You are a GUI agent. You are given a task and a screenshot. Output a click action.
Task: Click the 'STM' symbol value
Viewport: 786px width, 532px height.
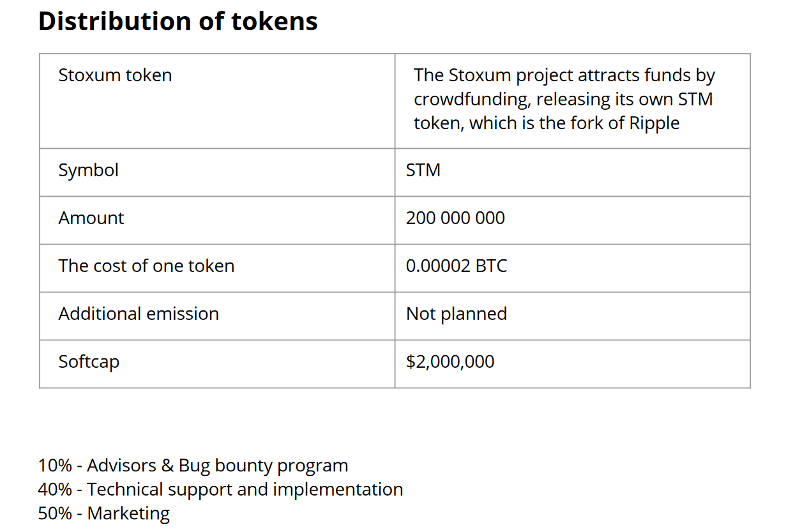pos(423,170)
